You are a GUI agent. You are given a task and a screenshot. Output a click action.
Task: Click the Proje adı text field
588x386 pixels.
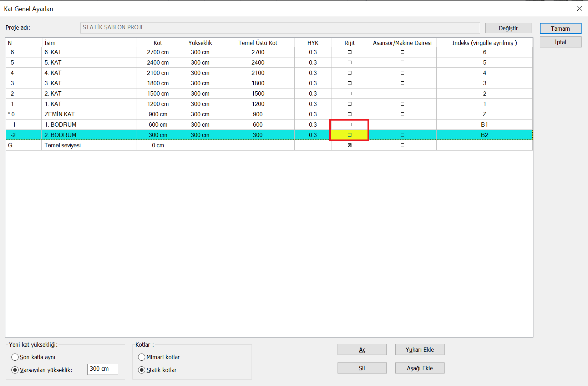pyautogui.click(x=280, y=27)
